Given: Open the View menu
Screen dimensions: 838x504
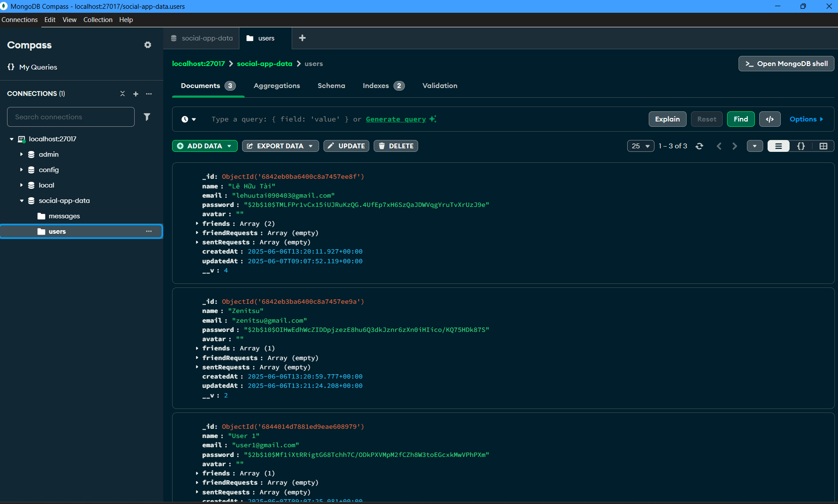Looking at the screenshot, I should point(70,20).
